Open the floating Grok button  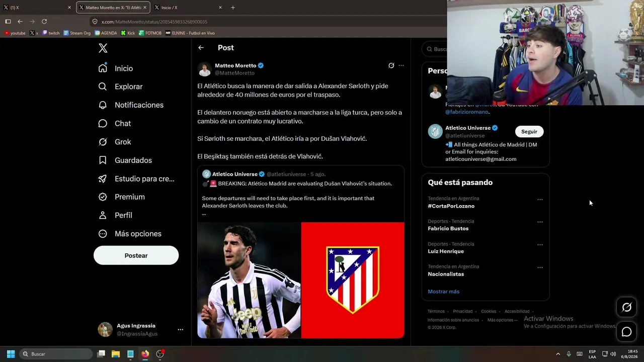point(626,308)
